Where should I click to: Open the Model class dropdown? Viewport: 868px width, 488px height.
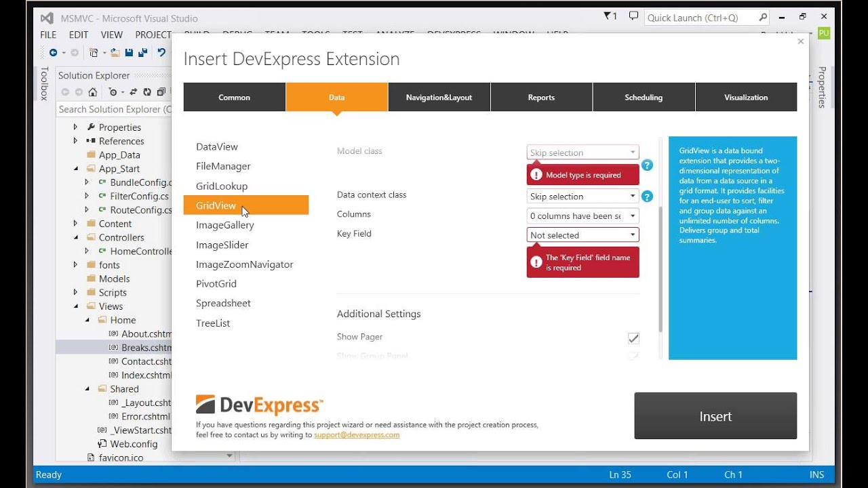[x=583, y=152]
